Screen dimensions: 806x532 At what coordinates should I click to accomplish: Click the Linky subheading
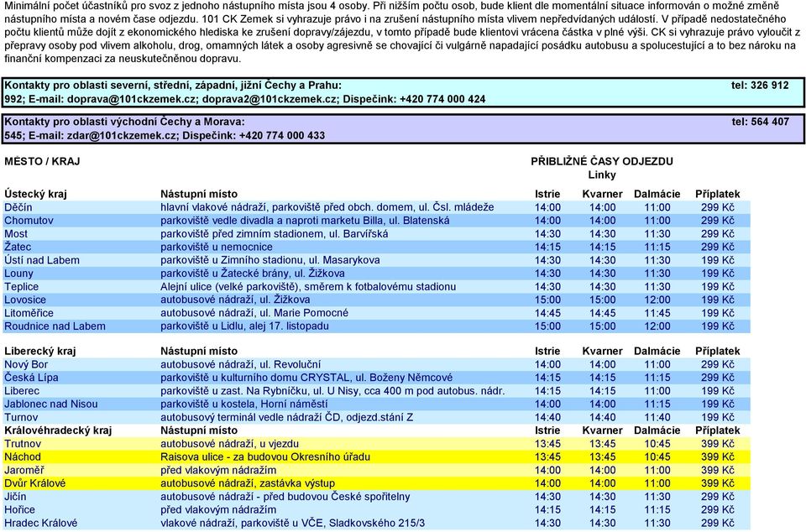tap(602, 175)
